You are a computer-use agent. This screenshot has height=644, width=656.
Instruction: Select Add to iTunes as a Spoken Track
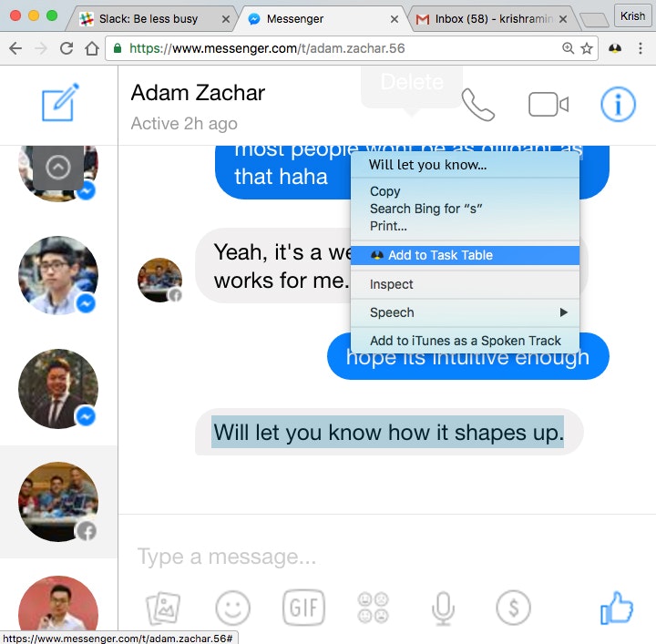(x=465, y=341)
